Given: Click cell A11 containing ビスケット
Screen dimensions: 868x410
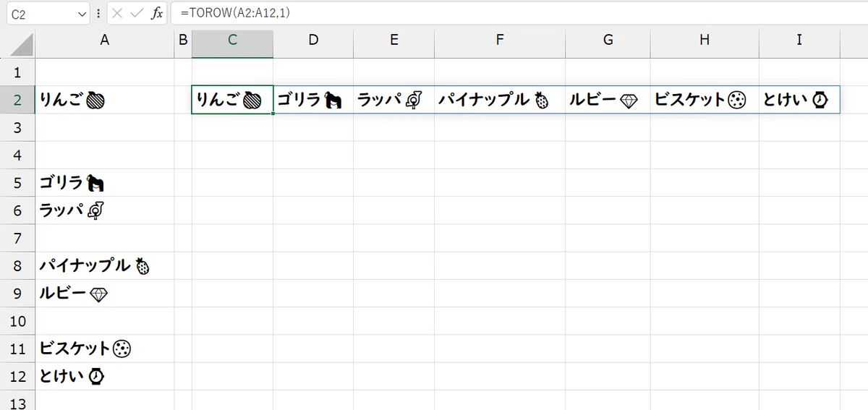Looking at the screenshot, I should tap(105, 349).
